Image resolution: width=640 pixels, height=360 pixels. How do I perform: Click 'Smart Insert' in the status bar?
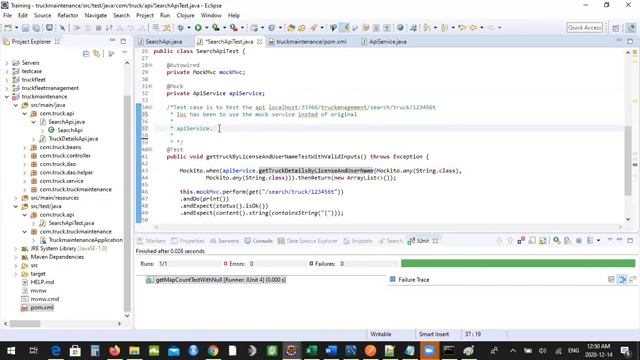(433, 334)
